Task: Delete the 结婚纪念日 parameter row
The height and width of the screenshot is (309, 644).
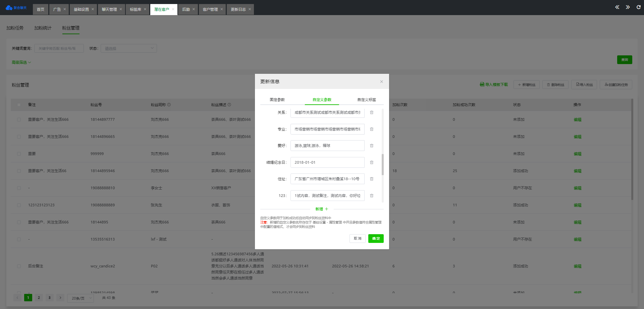Action: coord(372,162)
